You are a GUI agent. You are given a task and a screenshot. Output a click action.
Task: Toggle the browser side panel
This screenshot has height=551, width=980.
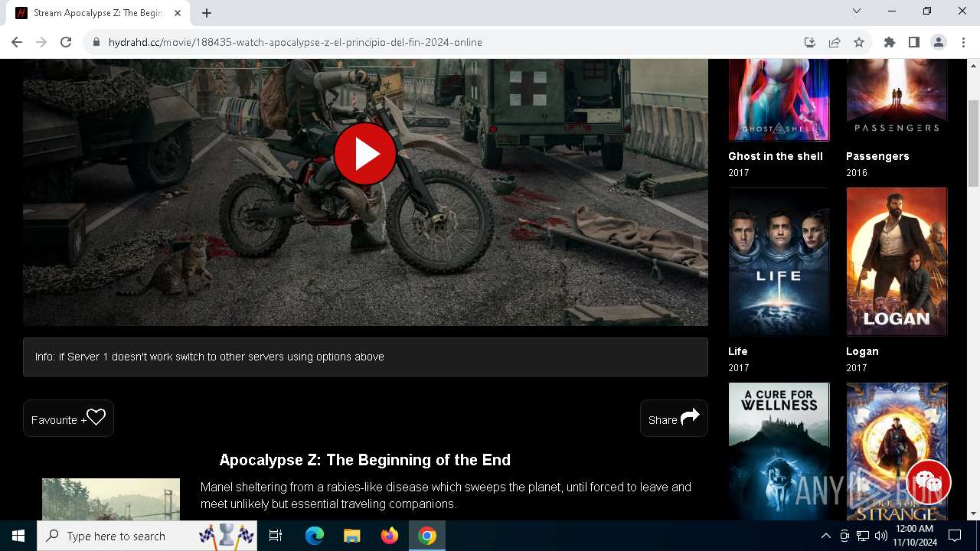click(914, 42)
